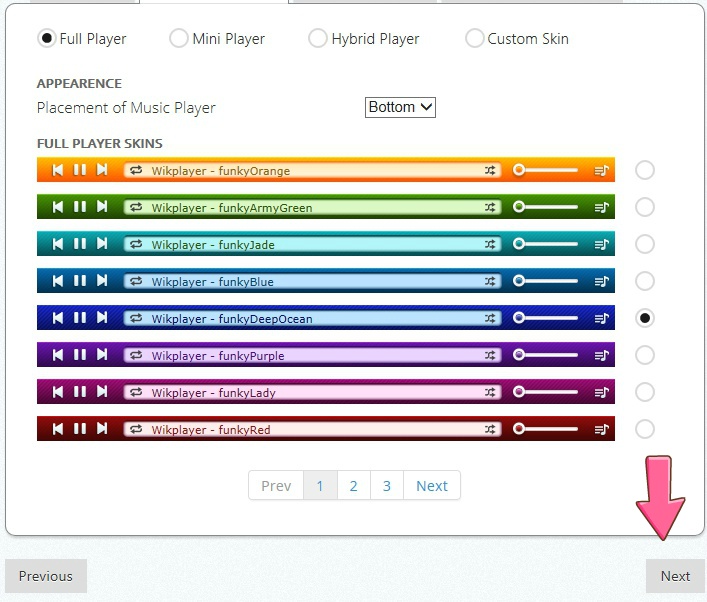707x602 pixels.
Task: Click the funkyLady track title bar
Action: coord(312,392)
